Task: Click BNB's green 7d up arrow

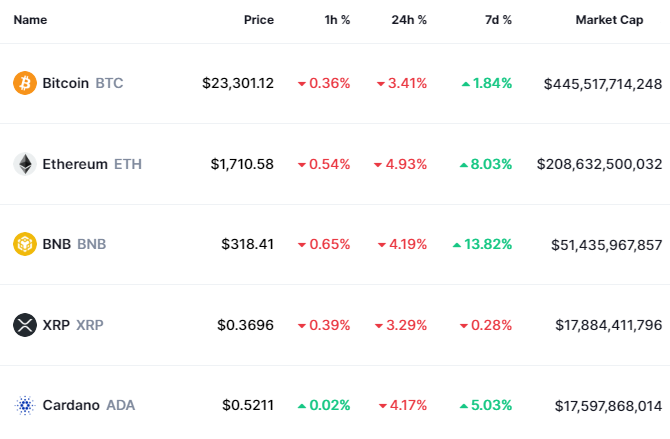Action: click(457, 244)
